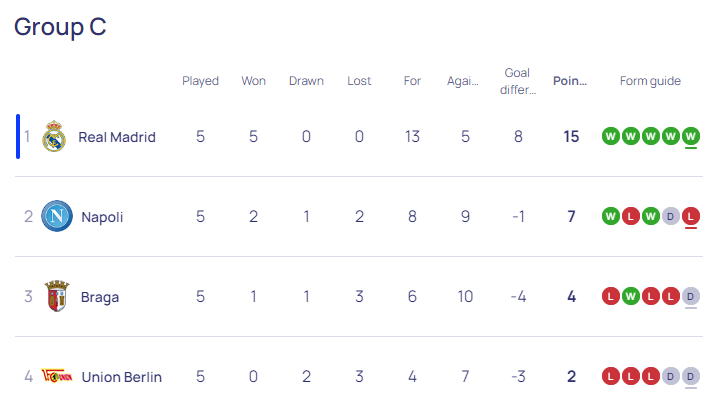Click Union Berlin's last underlined draw badge
This screenshot has height=416, width=717.
[690, 376]
